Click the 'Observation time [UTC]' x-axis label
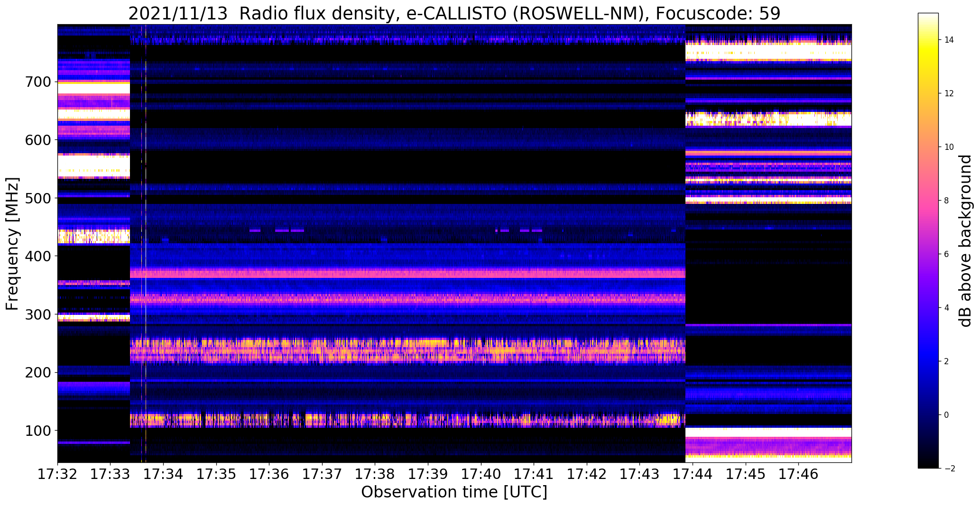Screen dimensions: 980x506 click(x=454, y=492)
